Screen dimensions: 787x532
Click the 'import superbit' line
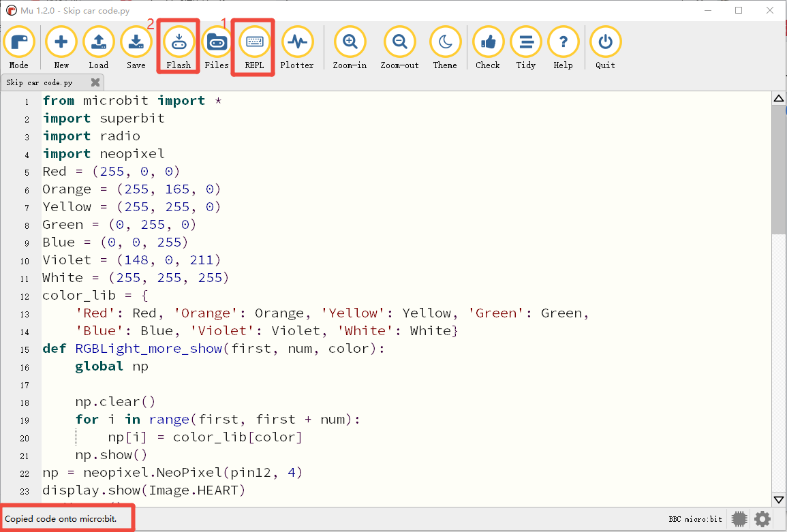(104, 119)
